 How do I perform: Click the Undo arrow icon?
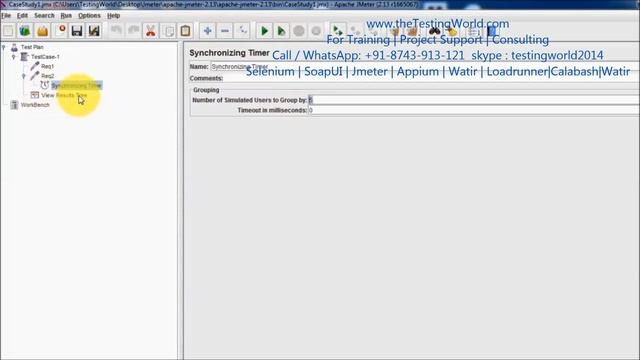(116, 31)
